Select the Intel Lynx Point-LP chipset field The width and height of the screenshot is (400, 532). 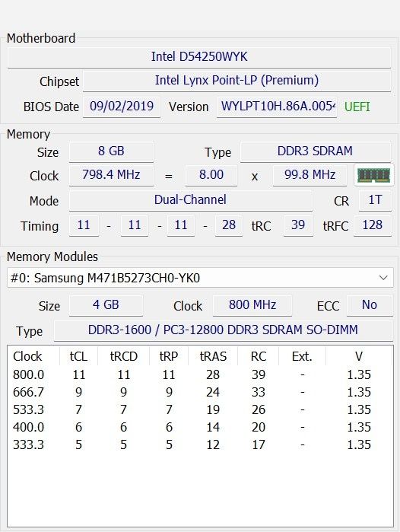coord(237,81)
